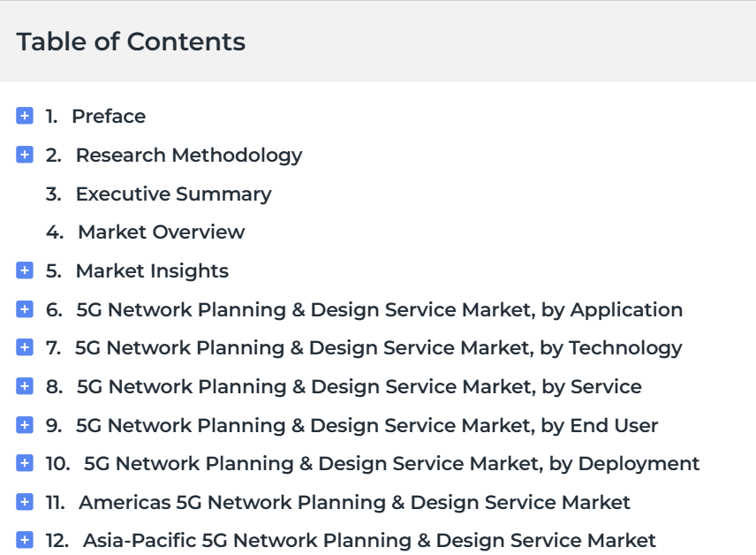Expand the Americas market section plus icon
The image size is (756, 555).
[25, 502]
